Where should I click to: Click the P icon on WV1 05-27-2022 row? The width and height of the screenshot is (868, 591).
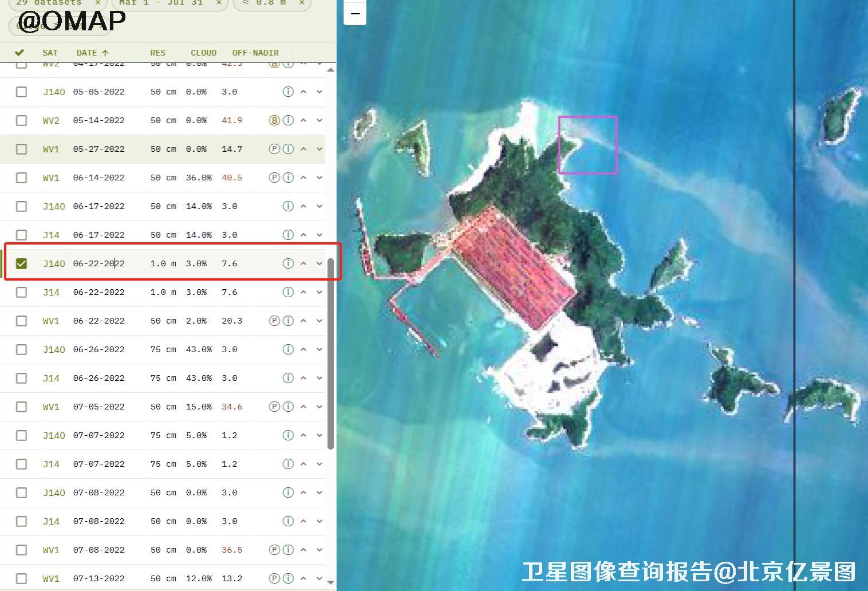274,149
